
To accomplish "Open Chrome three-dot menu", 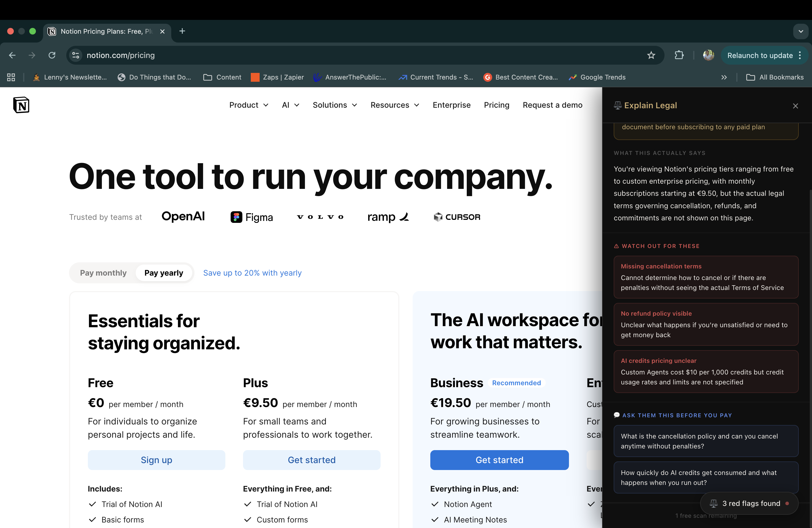I will (x=800, y=55).
